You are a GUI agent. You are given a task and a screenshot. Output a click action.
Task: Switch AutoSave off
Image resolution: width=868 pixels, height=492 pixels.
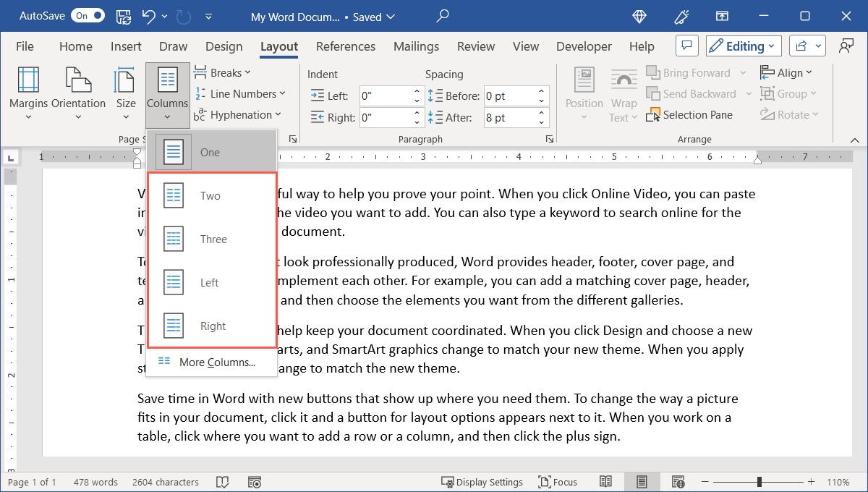pos(87,15)
